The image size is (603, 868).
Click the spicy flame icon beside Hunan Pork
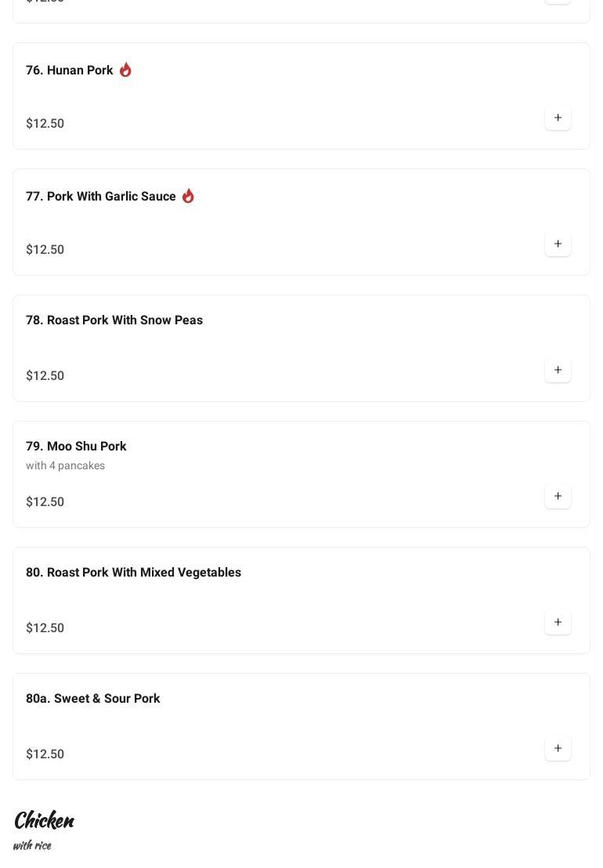(125, 70)
